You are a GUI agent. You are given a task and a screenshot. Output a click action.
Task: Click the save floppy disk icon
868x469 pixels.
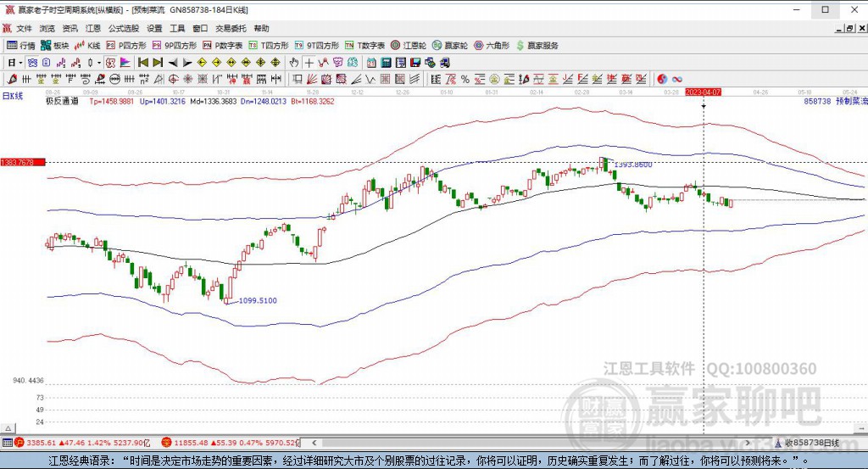(x=415, y=63)
